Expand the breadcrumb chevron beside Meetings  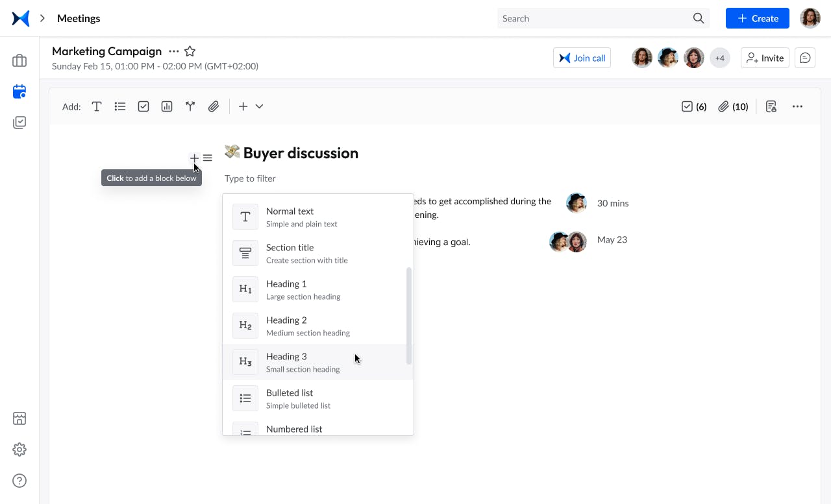click(43, 18)
